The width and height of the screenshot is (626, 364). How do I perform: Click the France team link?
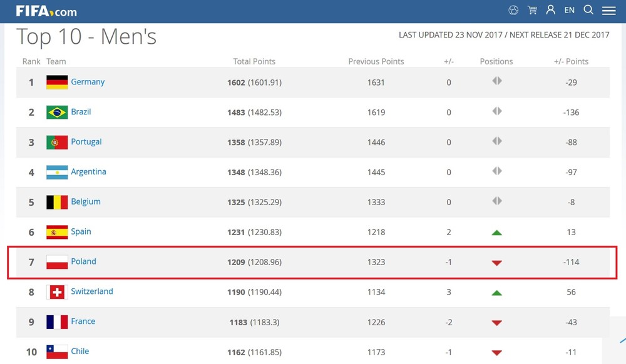pos(83,321)
